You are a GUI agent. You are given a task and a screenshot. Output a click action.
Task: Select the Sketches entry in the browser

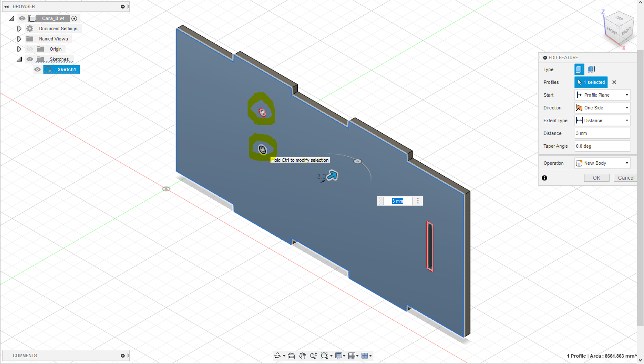59,59
